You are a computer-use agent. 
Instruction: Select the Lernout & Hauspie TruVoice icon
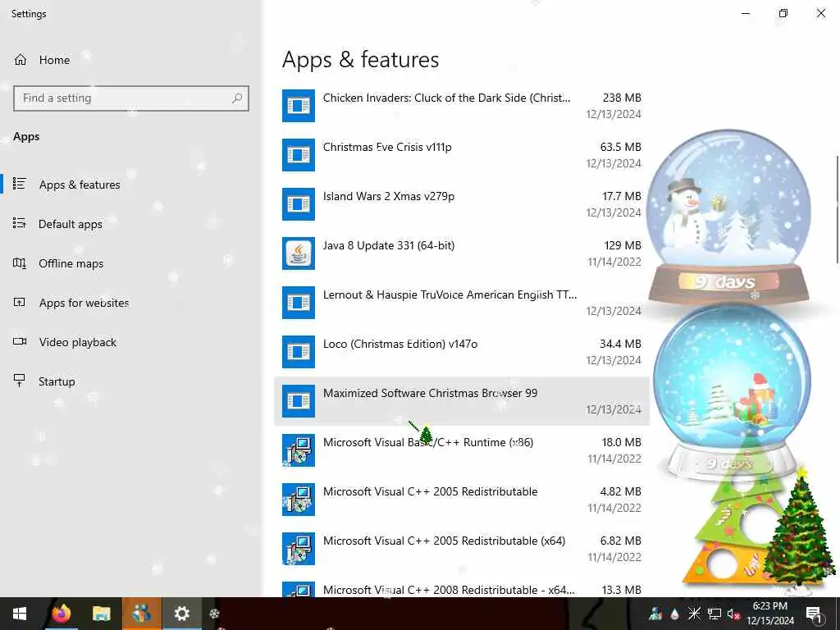click(x=299, y=303)
